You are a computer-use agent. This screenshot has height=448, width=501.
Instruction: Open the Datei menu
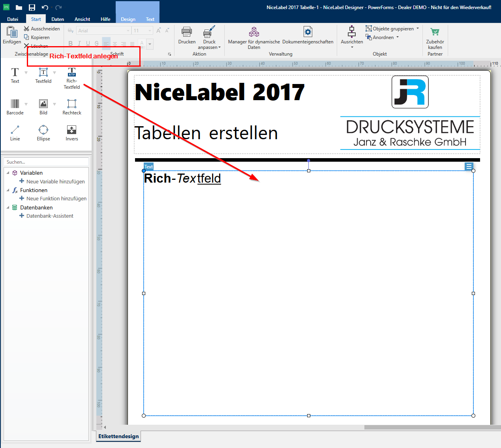point(12,19)
